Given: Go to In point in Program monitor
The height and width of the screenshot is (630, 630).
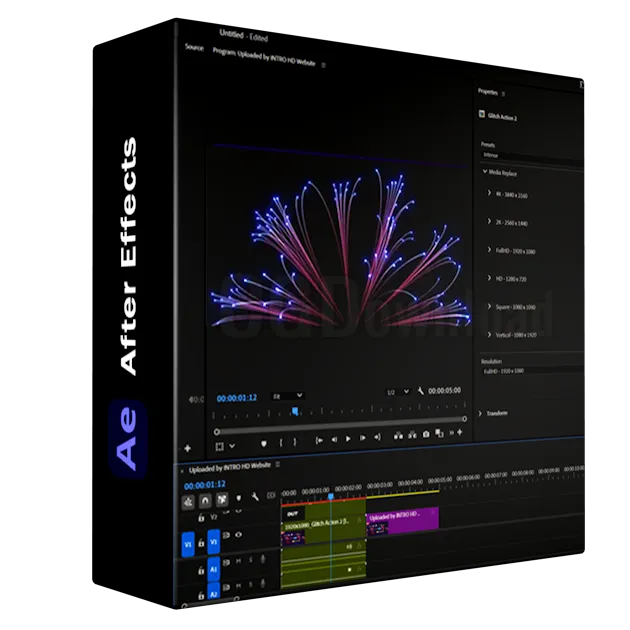Looking at the screenshot, I should (x=319, y=440).
